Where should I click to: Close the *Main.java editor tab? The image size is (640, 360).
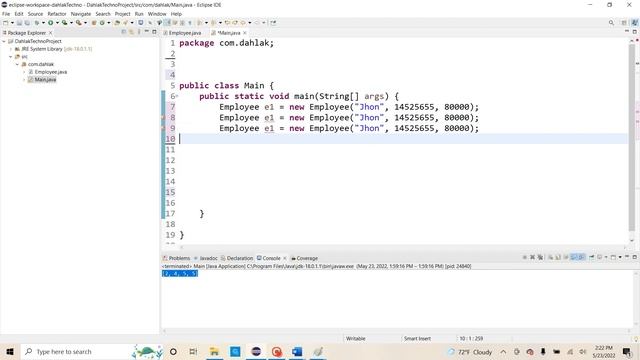245,33
